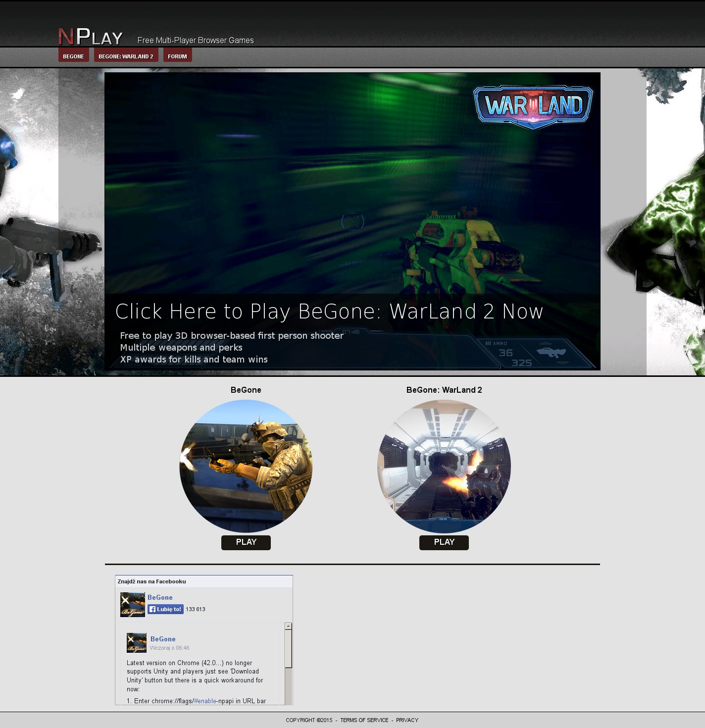Click the 'COPYRIGHT ©2015' footer text
This screenshot has width=705, height=728.
click(309, 720)
